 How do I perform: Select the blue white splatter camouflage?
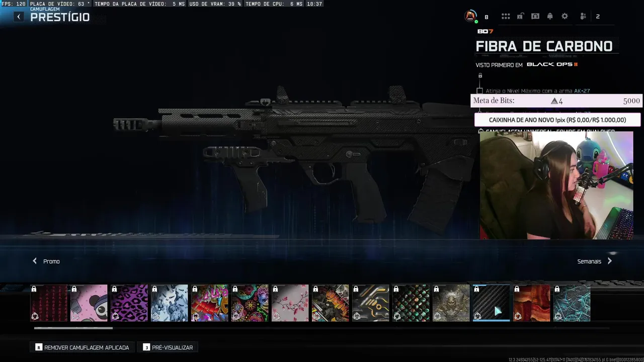click(170, 303)
